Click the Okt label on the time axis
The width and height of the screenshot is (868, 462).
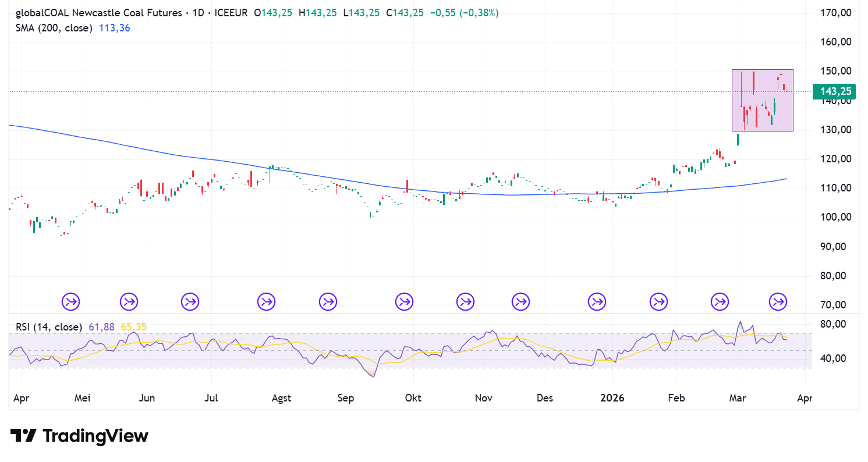[413, 399]
